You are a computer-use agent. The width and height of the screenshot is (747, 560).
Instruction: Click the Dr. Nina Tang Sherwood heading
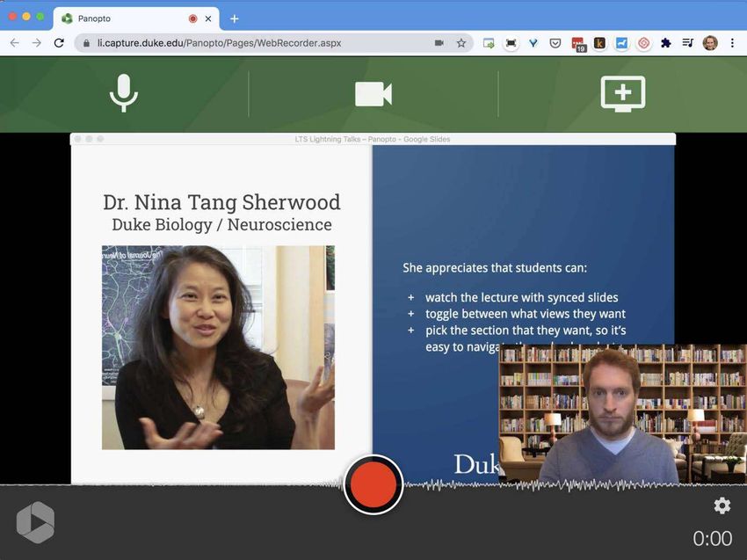[222, 202]
